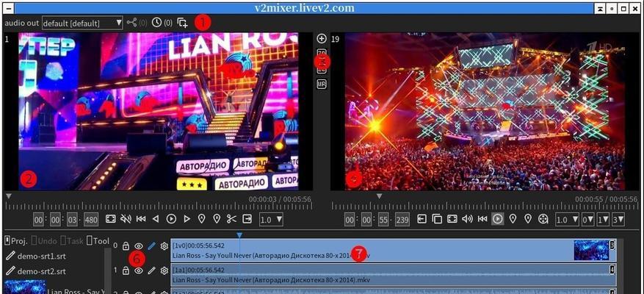Open the right player dropdown showing 0
The image size is (644, 294).
point(587,220)
